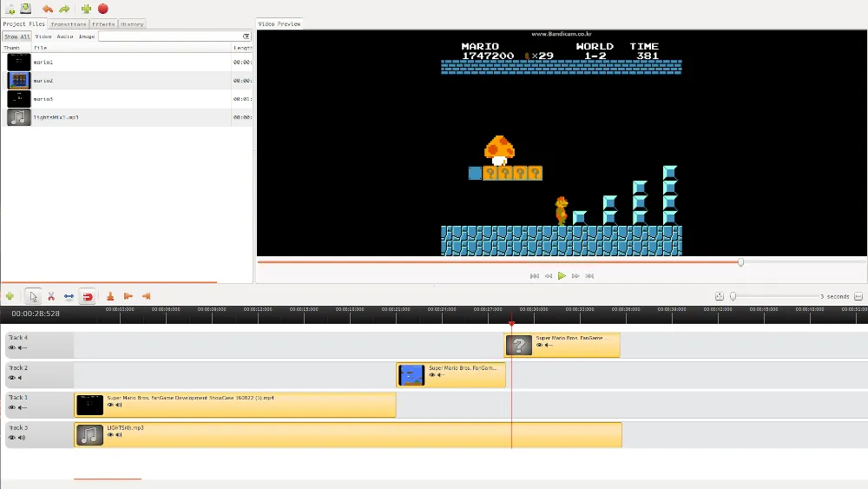Image resolution: width=868 pixels, height=489 pixels.
Task: Sort by the File column header
Action: click(x=132, y=48)
